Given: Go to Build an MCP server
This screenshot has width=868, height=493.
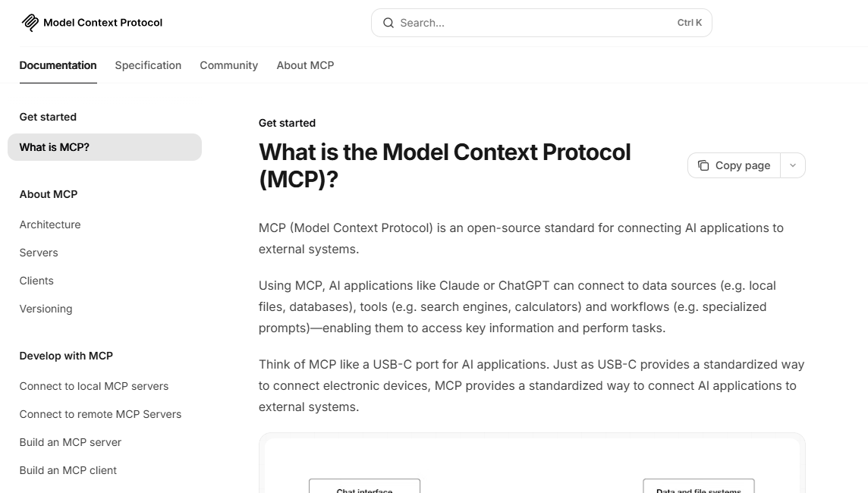Looking at the screenshot, I should tap(71, 442).
